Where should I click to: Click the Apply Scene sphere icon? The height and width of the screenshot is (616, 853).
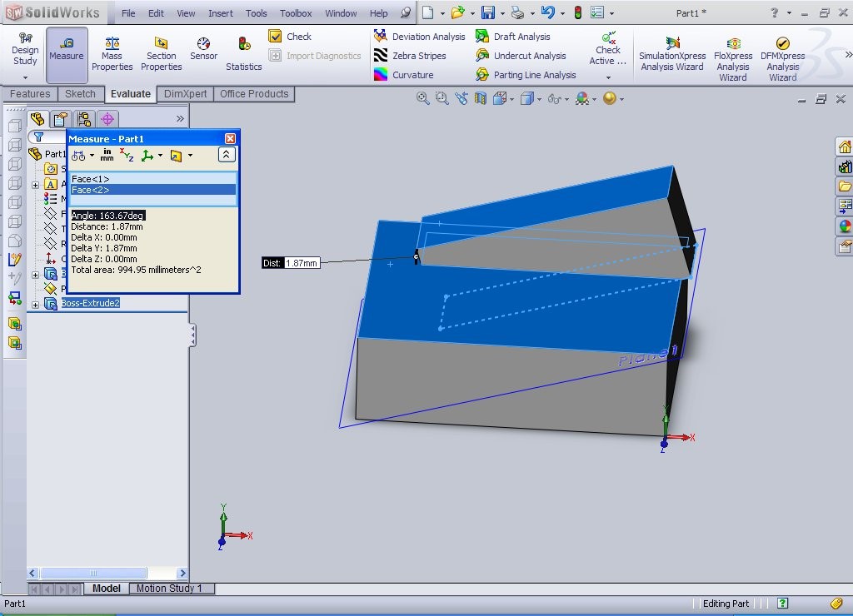click(610, 98)
